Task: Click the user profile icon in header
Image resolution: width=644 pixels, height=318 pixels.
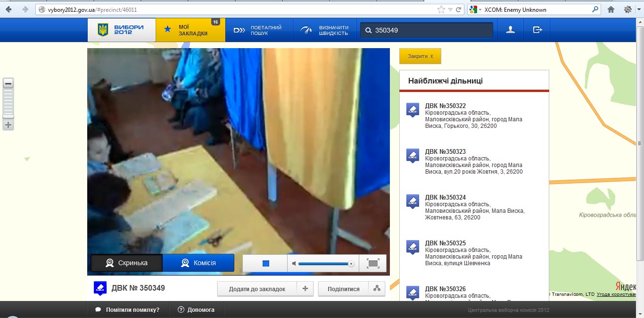Action: pos(510,30)
